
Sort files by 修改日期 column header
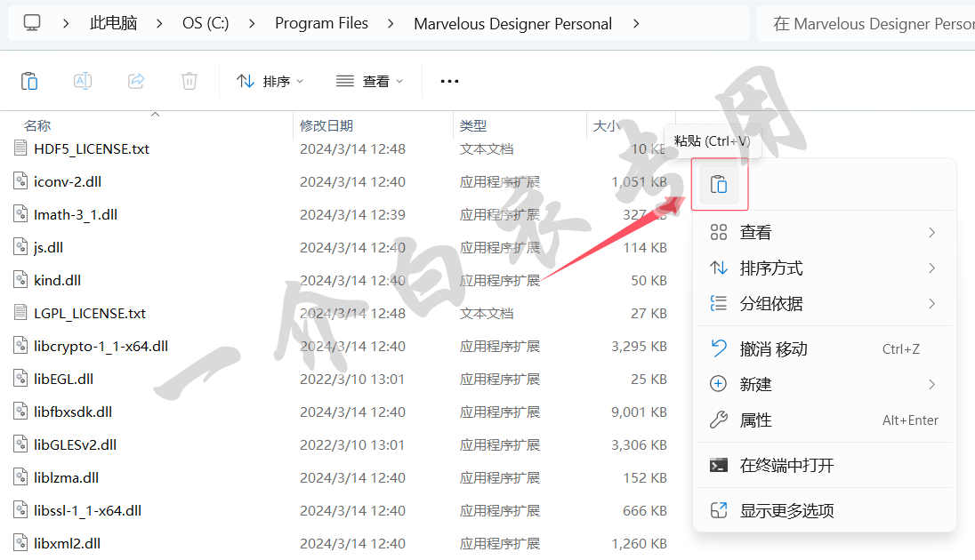pos(326,126)
